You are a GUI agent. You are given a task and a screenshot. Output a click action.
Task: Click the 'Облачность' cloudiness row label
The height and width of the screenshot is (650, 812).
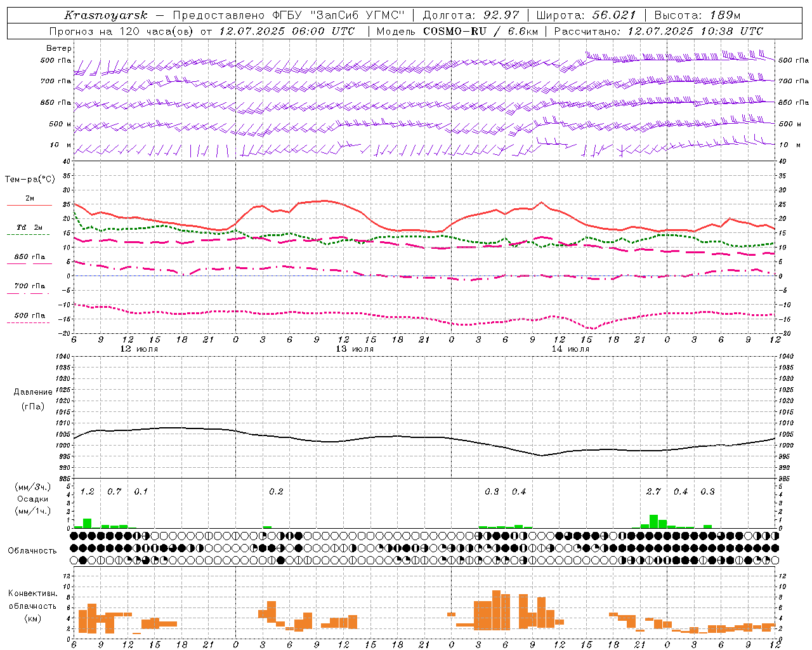click(32, 550)
